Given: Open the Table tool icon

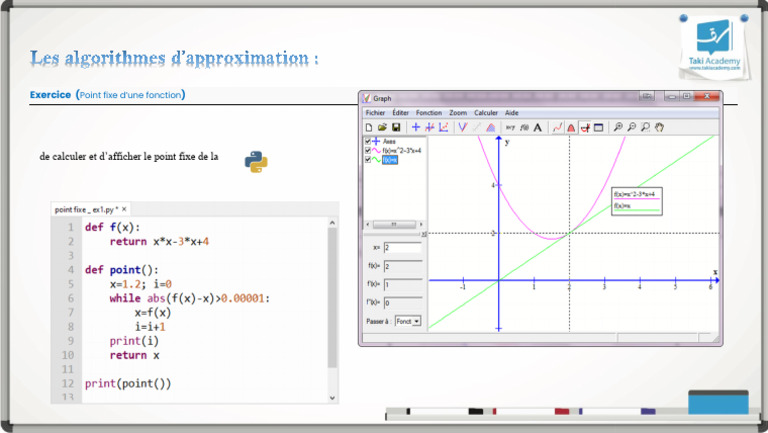Looking at the screenshot, I should click(x=599, y=127).
